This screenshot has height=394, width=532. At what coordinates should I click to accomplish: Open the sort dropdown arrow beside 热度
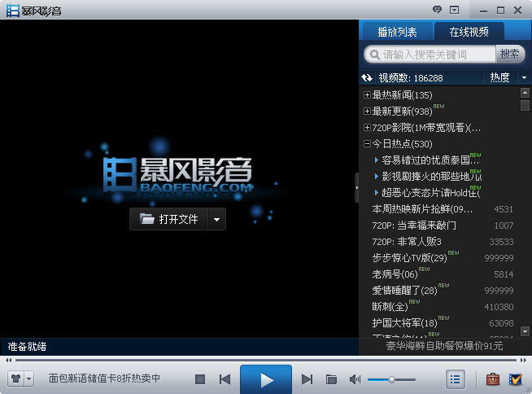(x=524, y=78)
